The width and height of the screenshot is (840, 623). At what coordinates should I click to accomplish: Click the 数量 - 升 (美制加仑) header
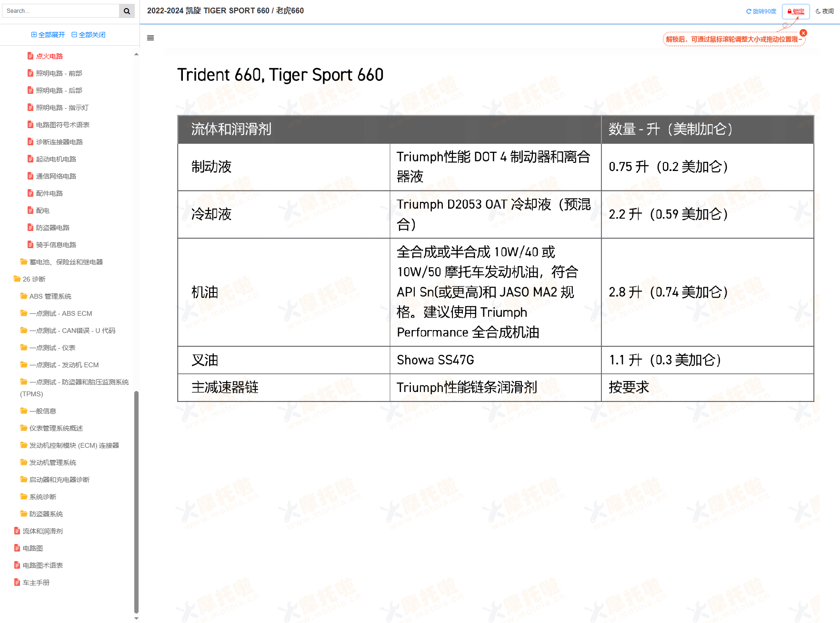click(708, 130)
